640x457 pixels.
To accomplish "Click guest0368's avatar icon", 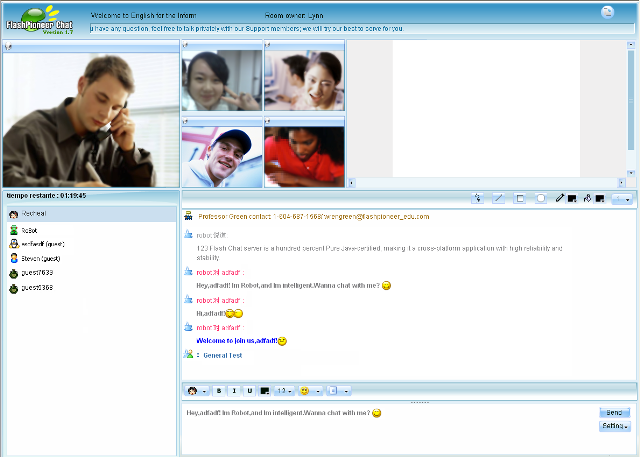I will point(13,288).
